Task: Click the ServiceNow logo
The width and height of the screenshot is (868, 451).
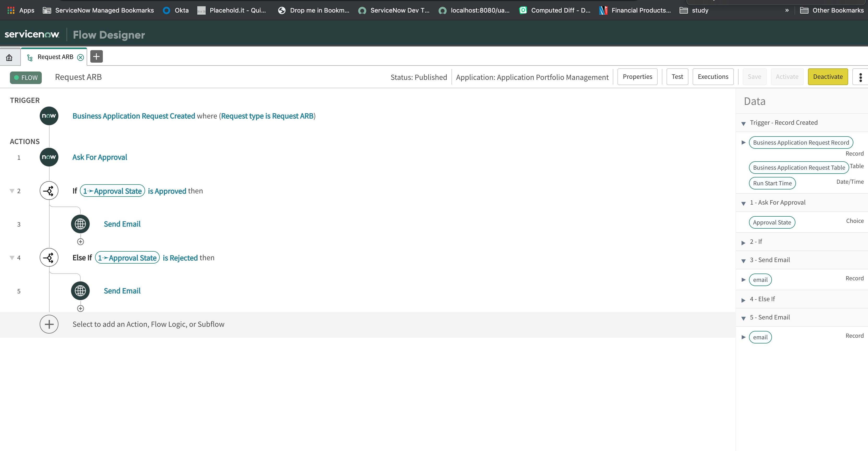Action: click(x=32, y=34)
